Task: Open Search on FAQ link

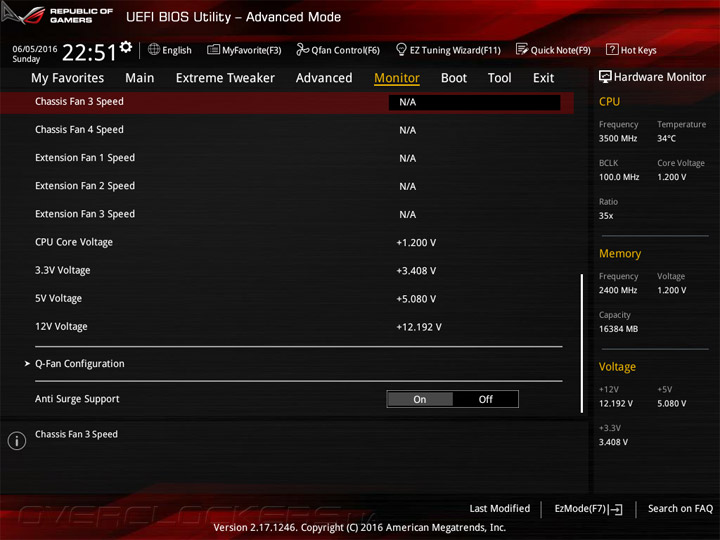Action: click(681, 509)
